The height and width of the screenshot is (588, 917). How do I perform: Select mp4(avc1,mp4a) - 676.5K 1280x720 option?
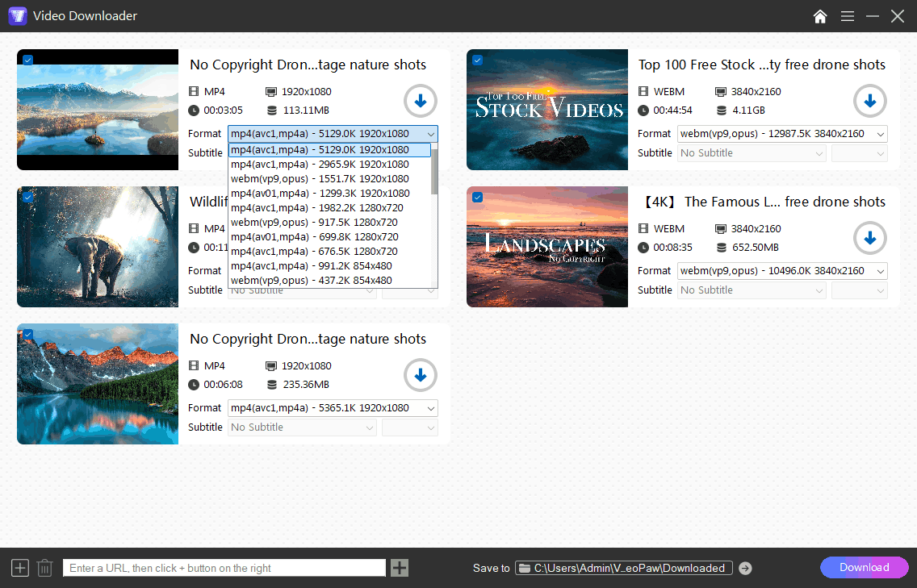tap(330, 252)
